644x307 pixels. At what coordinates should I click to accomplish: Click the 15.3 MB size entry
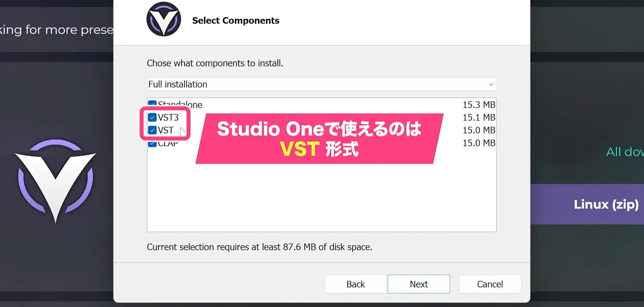(479, 105)
